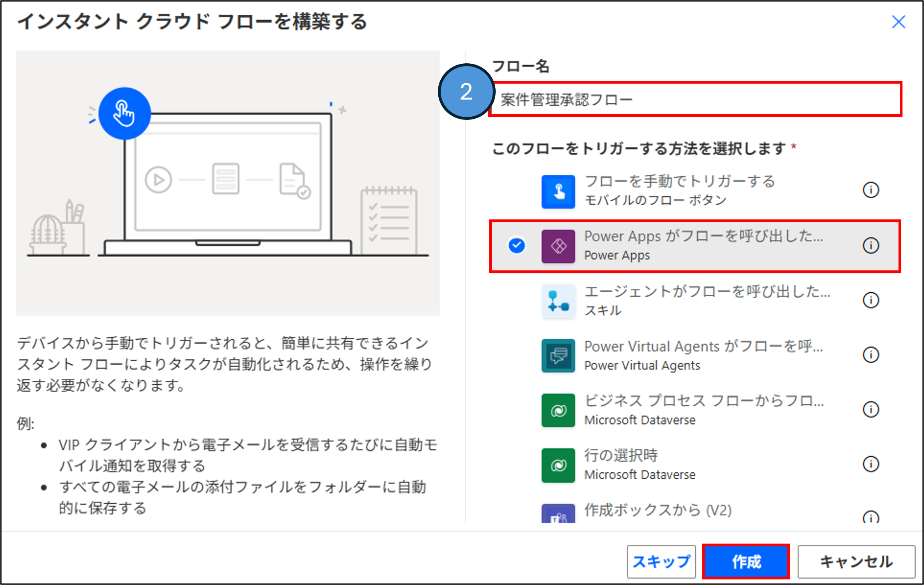
Task: Click the フロー名 text field
Action: [695, 100]
